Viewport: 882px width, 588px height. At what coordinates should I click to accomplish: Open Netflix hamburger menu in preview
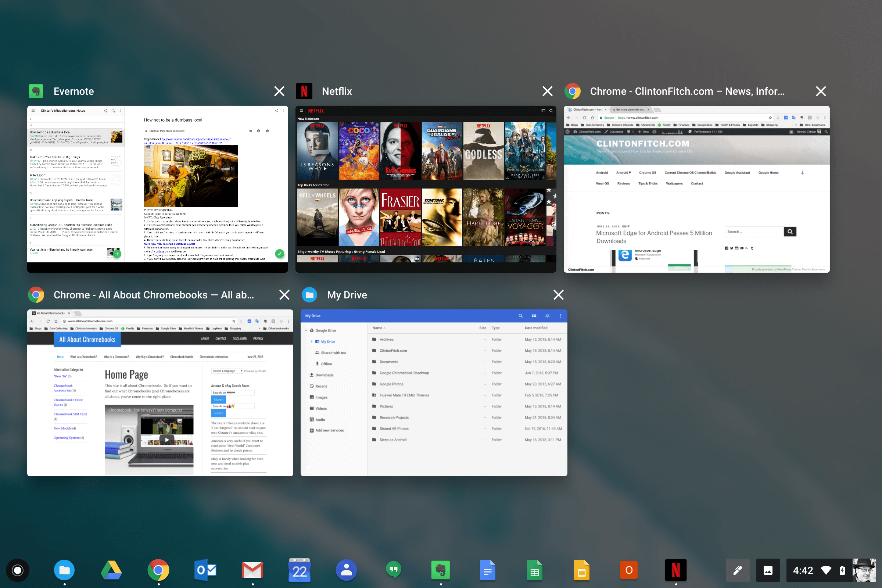tap(301, 111)
